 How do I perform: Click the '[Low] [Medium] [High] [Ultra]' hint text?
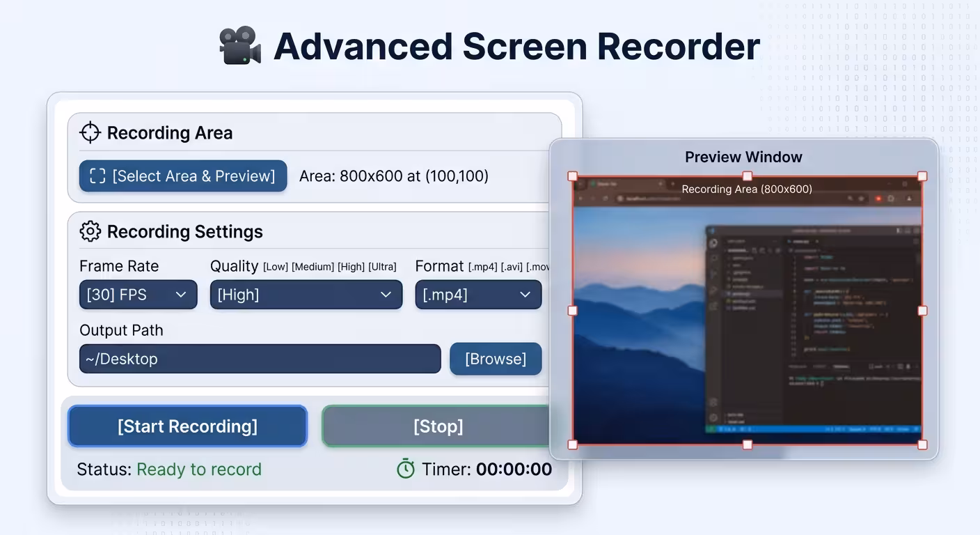pos(330,267)
